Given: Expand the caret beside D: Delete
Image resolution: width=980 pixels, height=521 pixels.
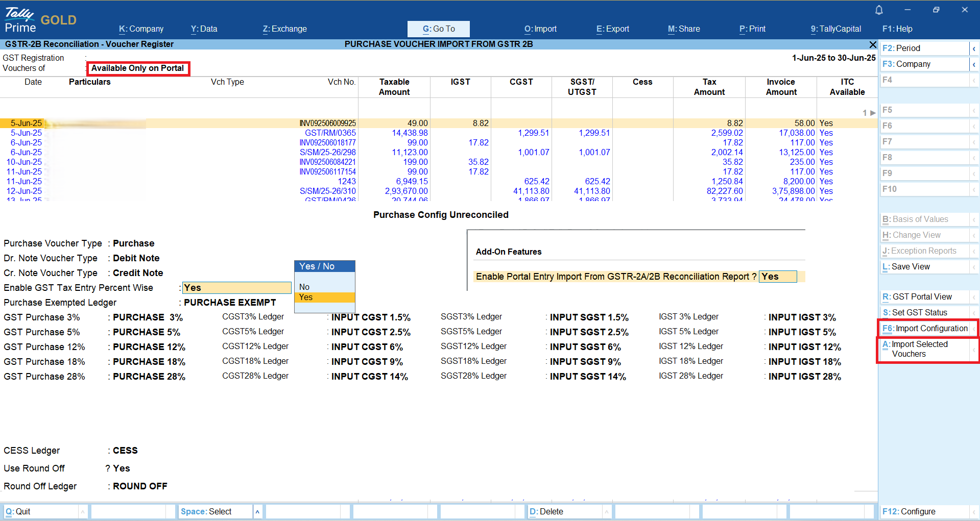Looking at the screenshot, I should point(606,511).
